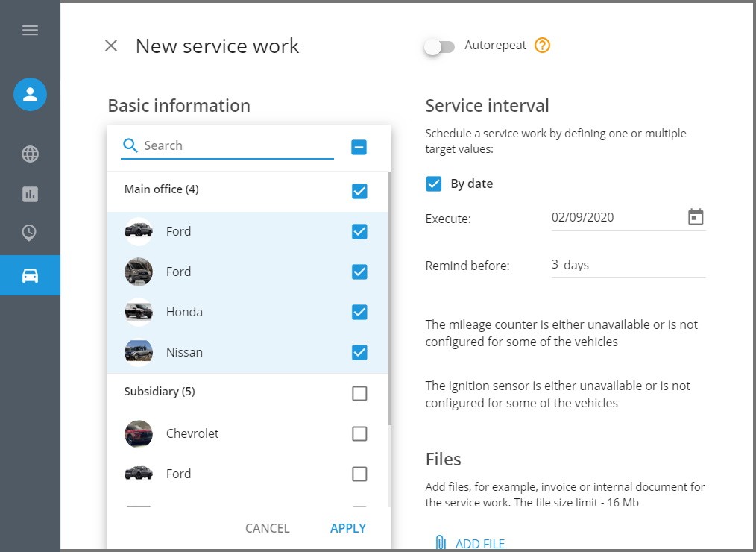Deselect all vehicles with the top checkbox
Viewport: 756px width, 552px height.
(x=359, y=147)
